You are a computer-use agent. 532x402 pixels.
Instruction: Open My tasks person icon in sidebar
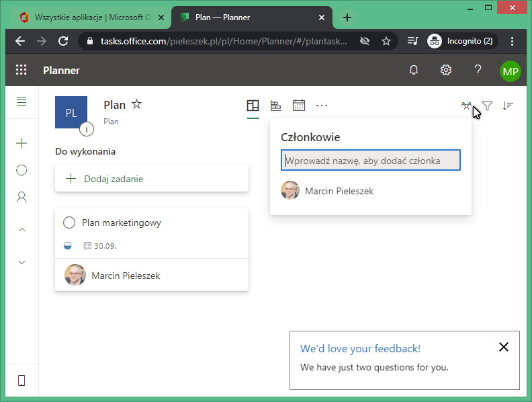click(x=21, y=197)
